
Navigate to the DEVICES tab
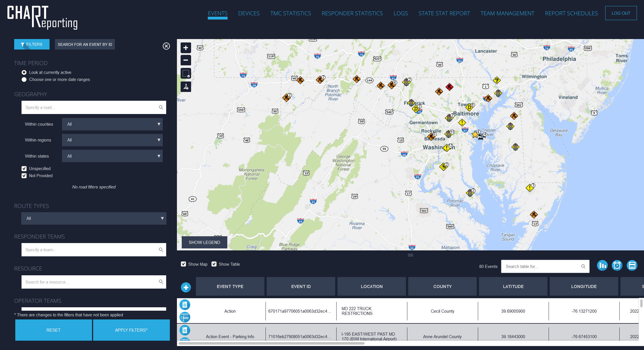249,13
